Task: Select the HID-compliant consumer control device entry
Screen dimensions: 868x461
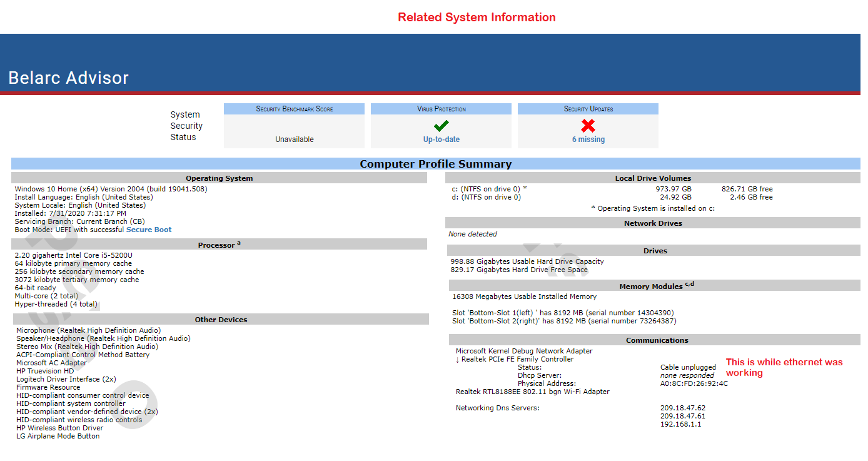Action: pos(83,395)
